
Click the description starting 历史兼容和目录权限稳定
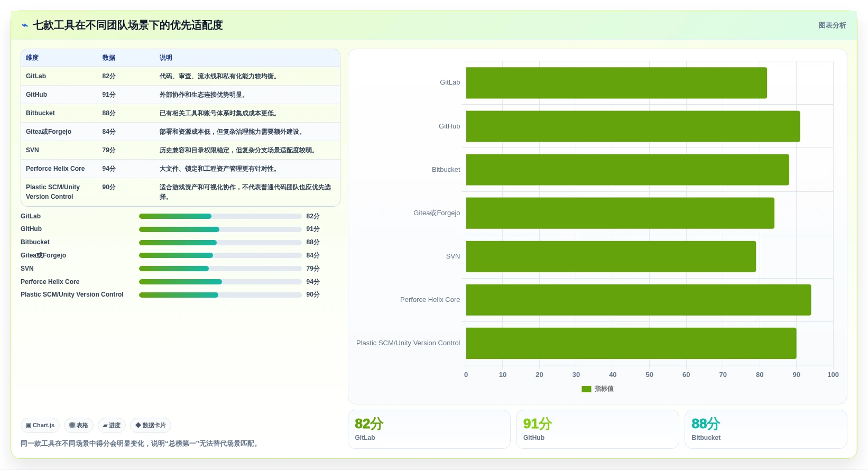239,150
